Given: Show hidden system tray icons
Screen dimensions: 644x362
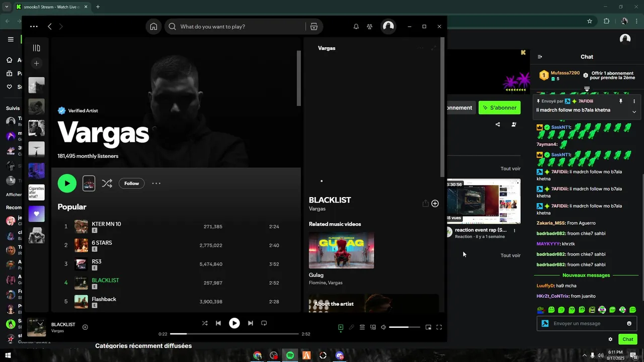Looking at the screenshot, I should tap(585, 355).
